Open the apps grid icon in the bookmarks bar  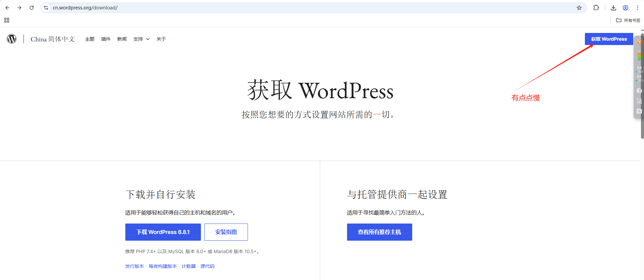(7, 20)
